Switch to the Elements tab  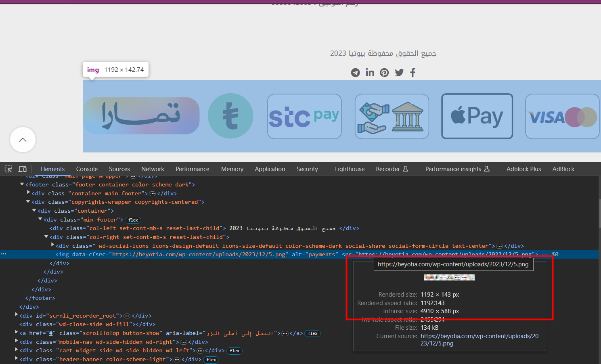[52, 169]
